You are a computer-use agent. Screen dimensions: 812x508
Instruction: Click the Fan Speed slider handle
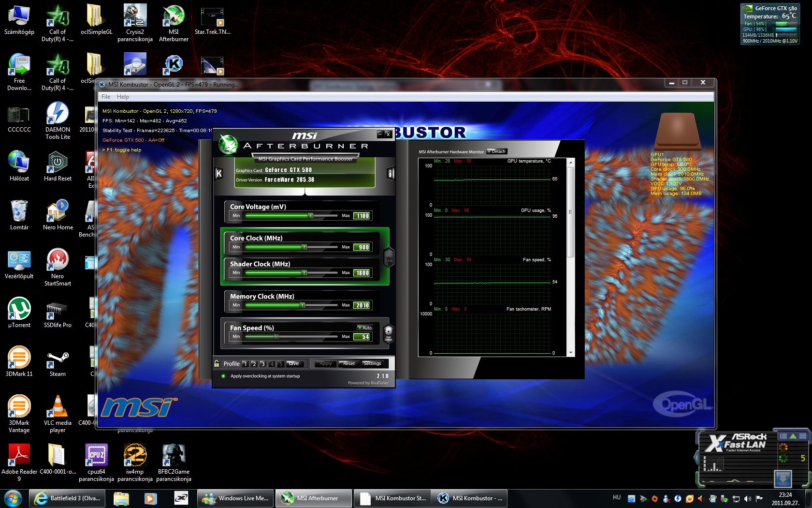click(276, 337)
